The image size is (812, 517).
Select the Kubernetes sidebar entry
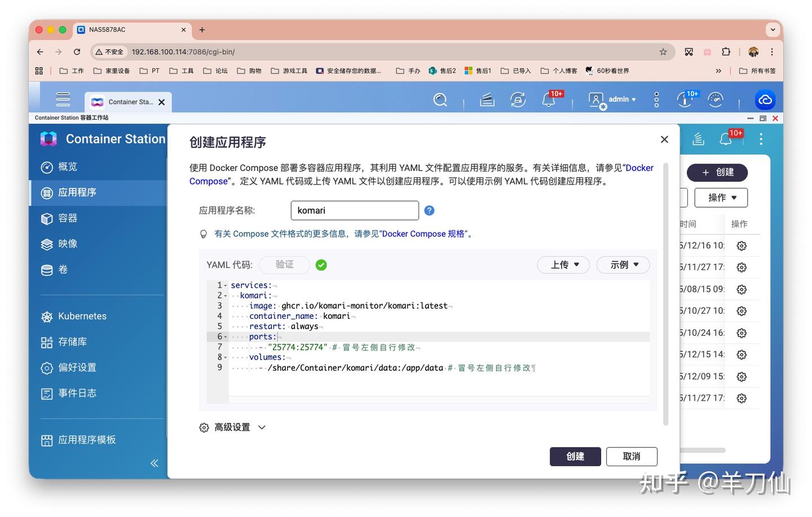coord(82,316)
